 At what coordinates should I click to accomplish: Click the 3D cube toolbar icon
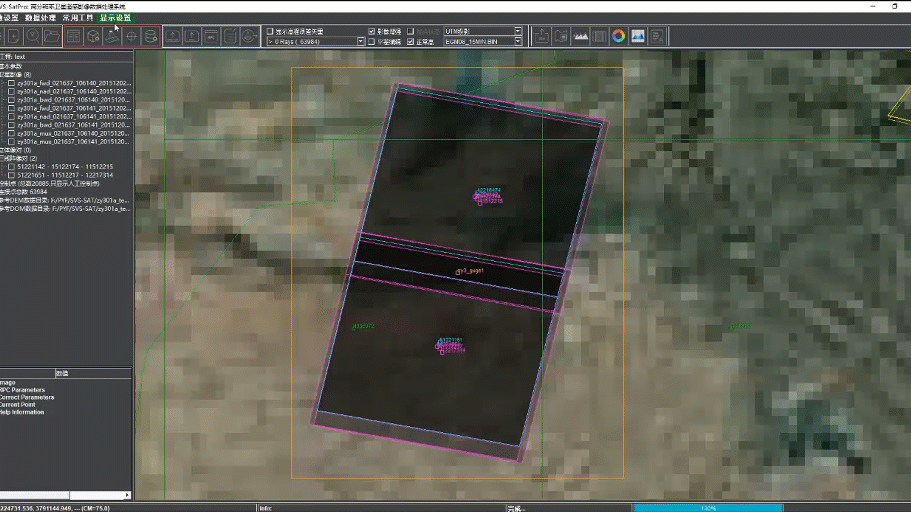(x=92, y=36)
